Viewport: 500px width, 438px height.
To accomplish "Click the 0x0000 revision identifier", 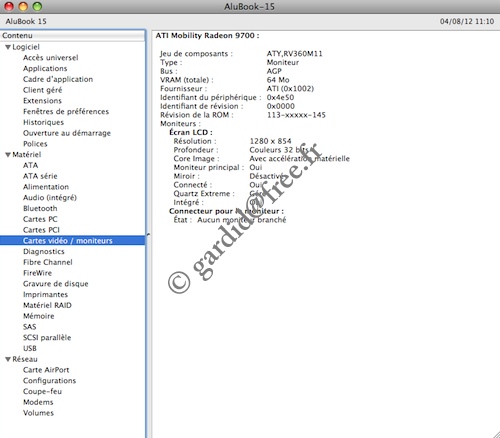I will pos(280,106).
